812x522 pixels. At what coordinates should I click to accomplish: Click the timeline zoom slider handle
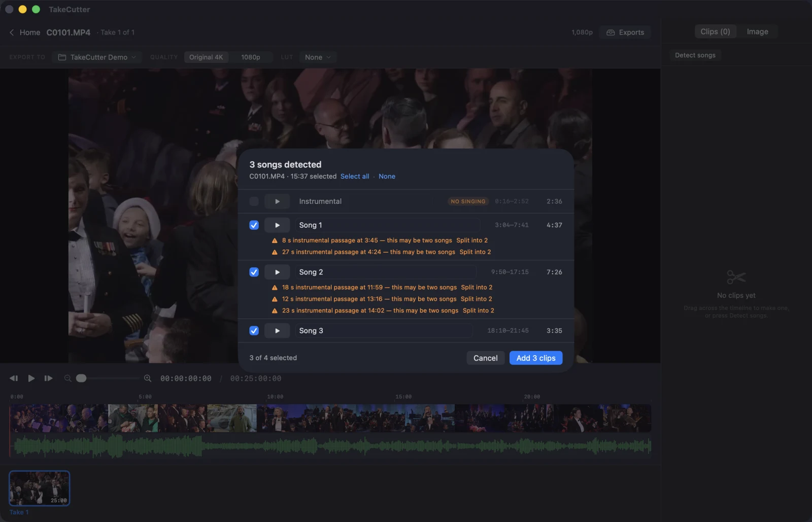(x=81, y=378)
